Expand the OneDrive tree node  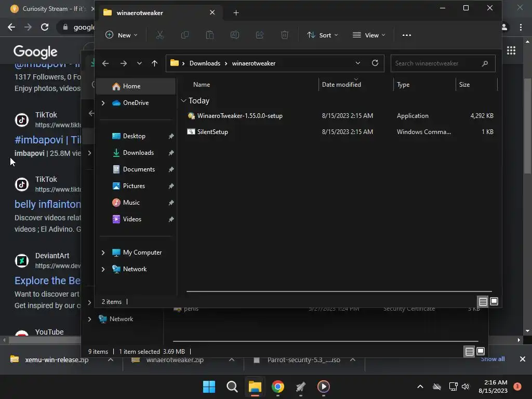(103, 103)
